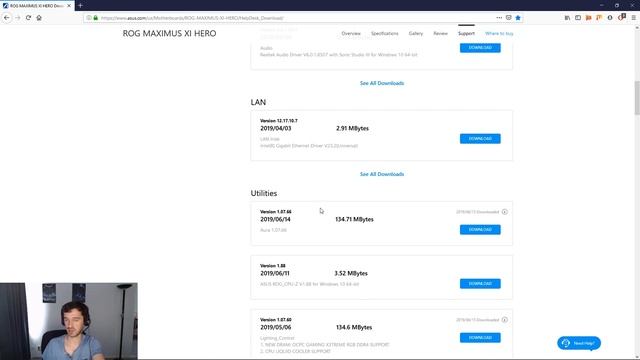
Task: Open the Firefox library icon
Action: coord(567,18)
